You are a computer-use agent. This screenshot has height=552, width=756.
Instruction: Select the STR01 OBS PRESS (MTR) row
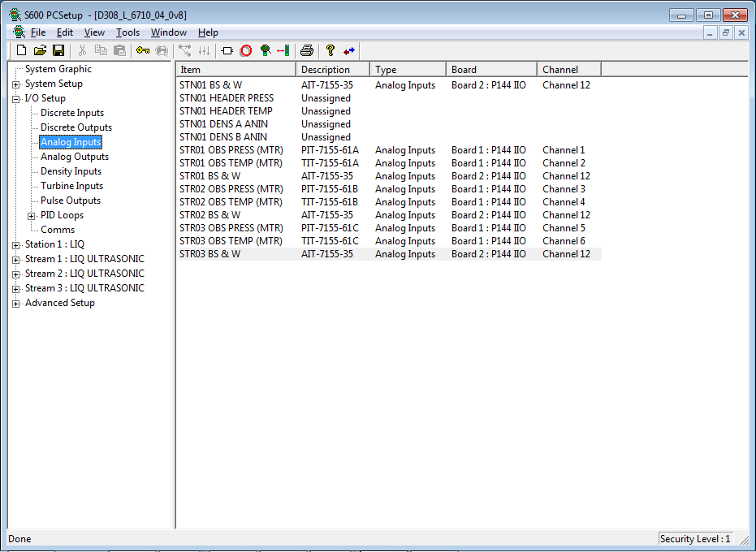[x=389, y=150]
